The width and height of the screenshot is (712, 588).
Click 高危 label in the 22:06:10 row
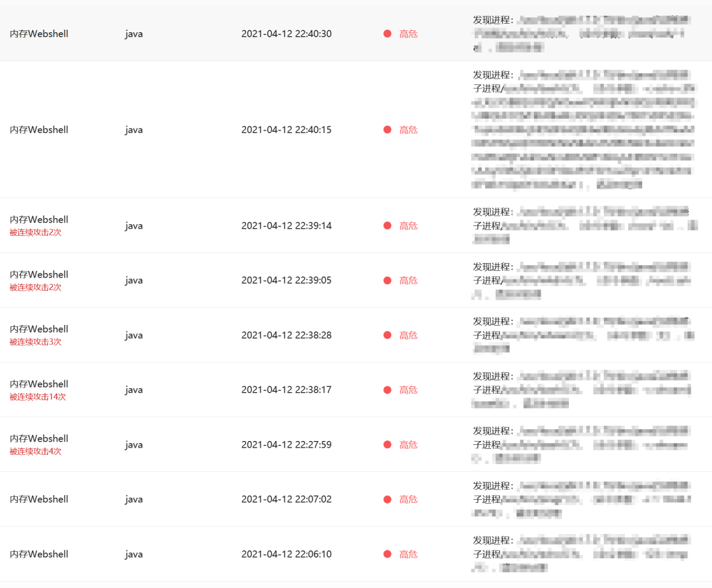click(x=408, y=554)
